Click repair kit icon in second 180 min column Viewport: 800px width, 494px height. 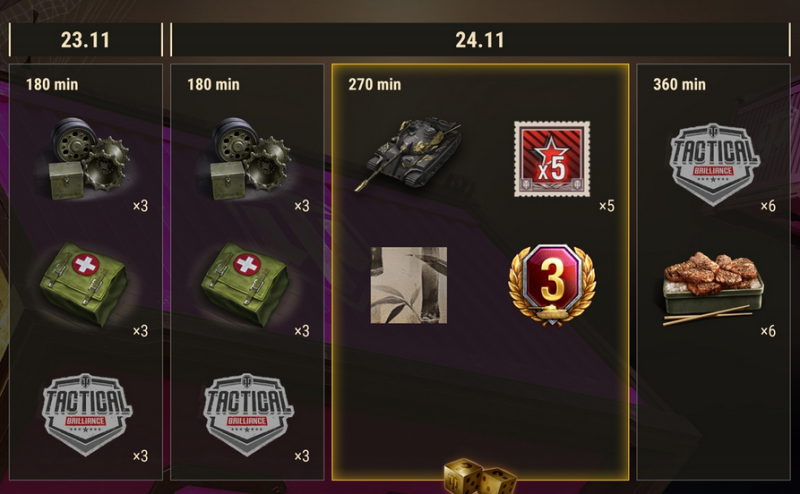pos(251,159)
